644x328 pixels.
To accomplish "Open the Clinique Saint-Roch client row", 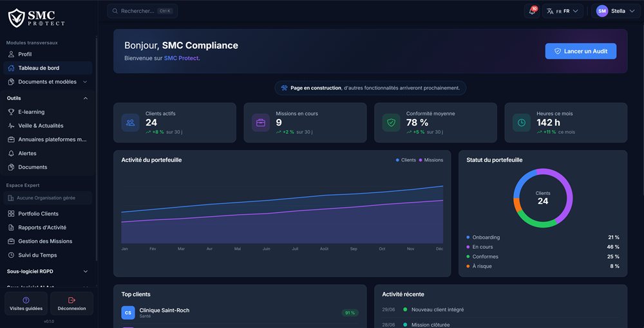I will pos(240,313).
